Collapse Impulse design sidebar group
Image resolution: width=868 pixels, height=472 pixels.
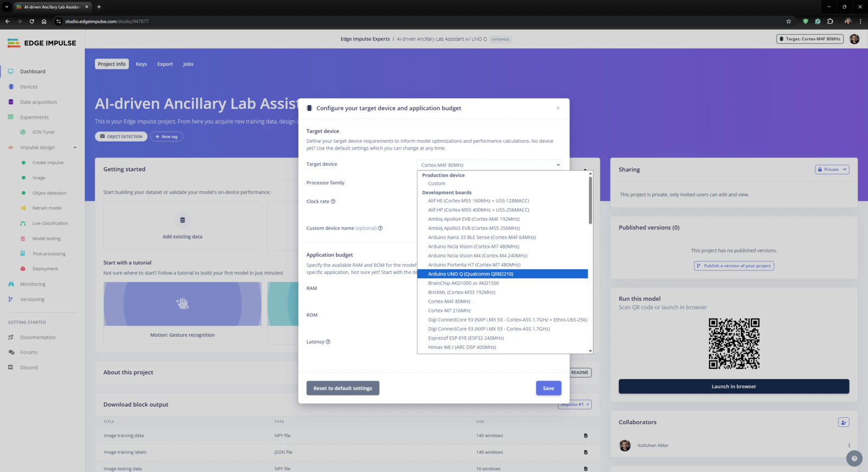[x=75, y=148]
